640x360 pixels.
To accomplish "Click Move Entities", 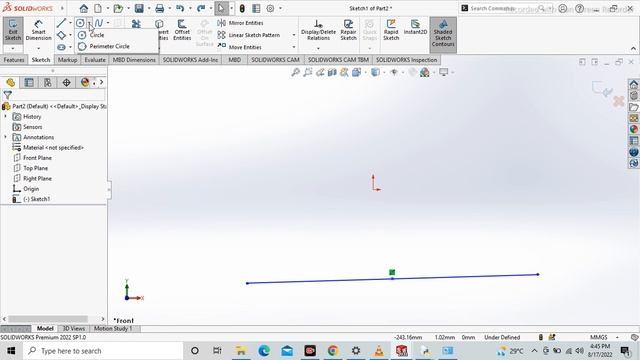I will (x=239, y=47).
